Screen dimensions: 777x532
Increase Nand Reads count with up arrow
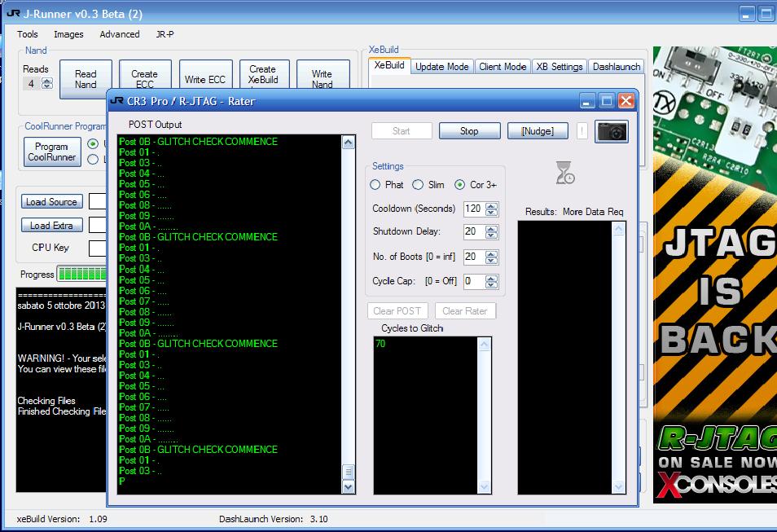47,81
